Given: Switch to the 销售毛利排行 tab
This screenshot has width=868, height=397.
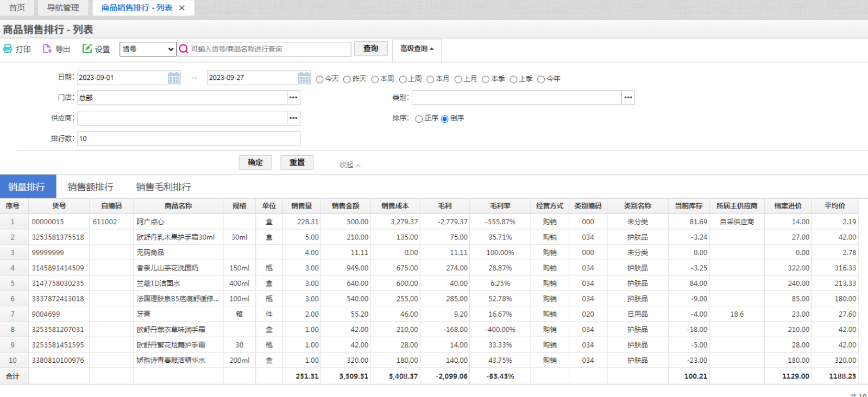Looking at the screenshot, I should click(x=163, y=187).
